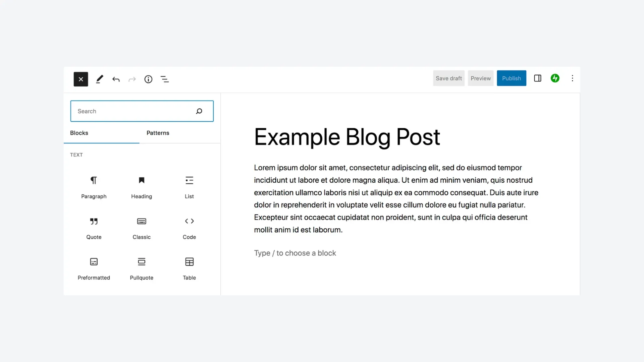Switch to the Patterns tab
The image size is (644, 362).
[x=158, y=133]
